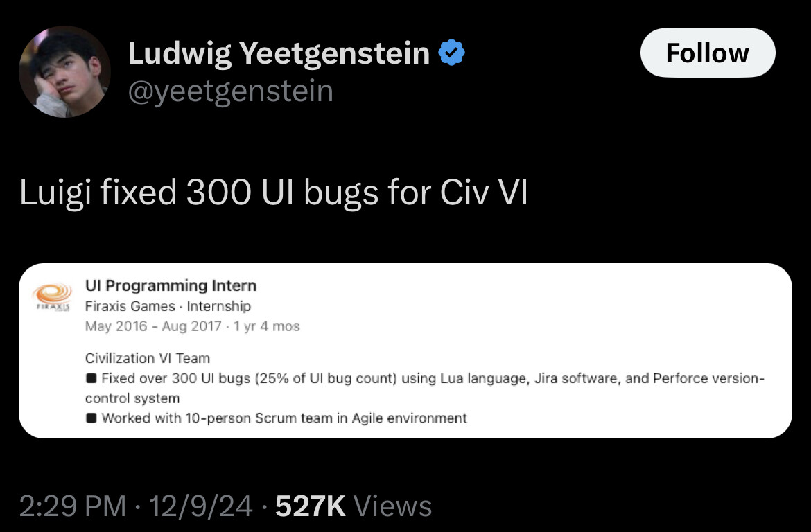The image size is (811, 532).
Task: Click the 12/9/24 post date
Action: click(x=201, y=506)
